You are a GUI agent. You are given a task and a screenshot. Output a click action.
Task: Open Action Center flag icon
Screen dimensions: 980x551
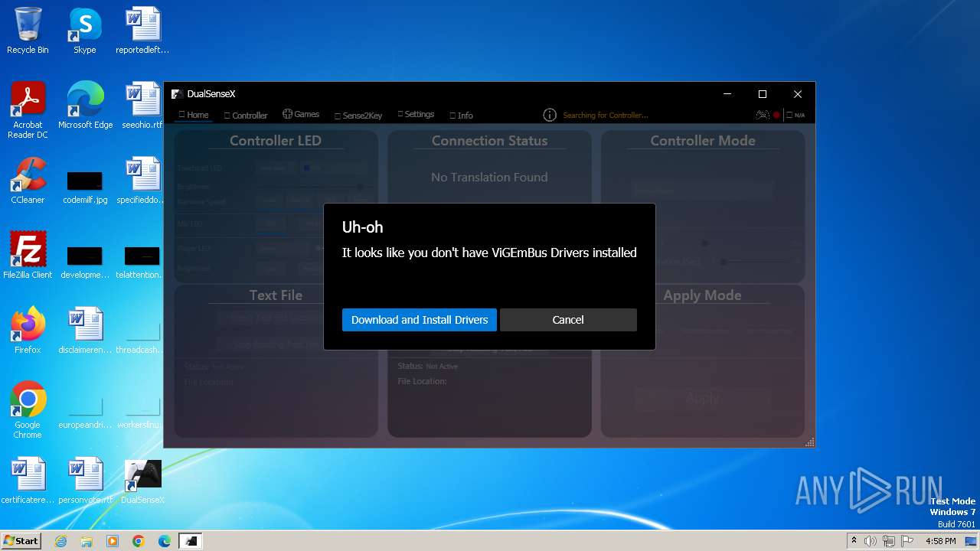tap(907, 541)
